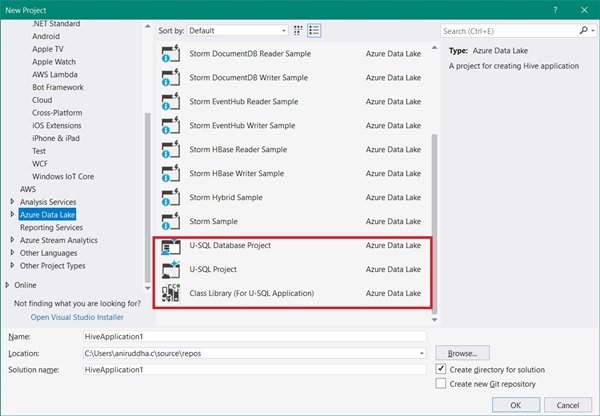The height and width of the screenshot is (416, 600).
Task: Switch to small icons view
Action: click(298, 31)
